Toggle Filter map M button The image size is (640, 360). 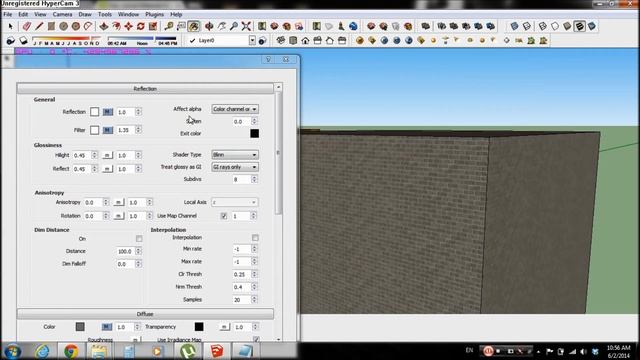(x=107, y=130)
